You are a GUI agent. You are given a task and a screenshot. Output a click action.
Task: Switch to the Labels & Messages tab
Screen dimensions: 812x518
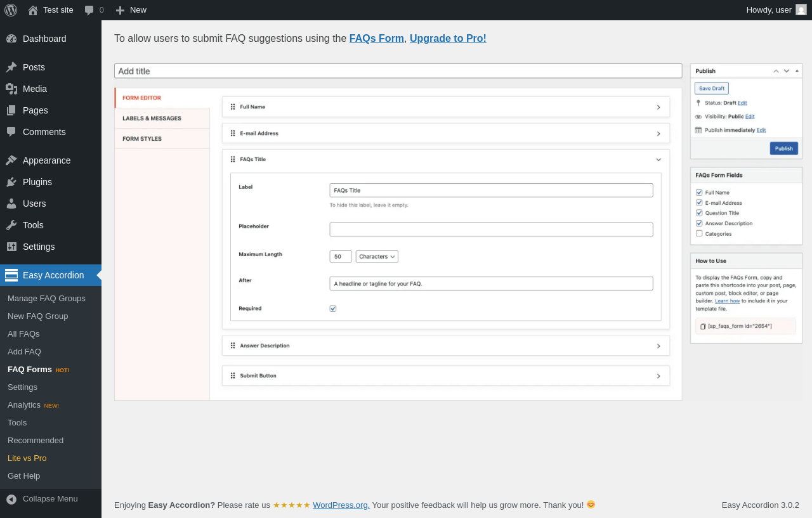[x=152, y=119]
